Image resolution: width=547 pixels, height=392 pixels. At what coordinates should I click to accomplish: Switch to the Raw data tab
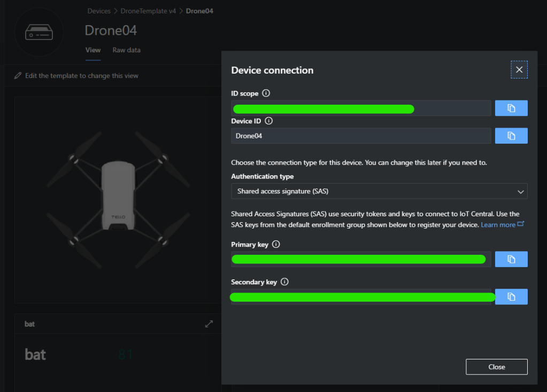click(126, 50)
